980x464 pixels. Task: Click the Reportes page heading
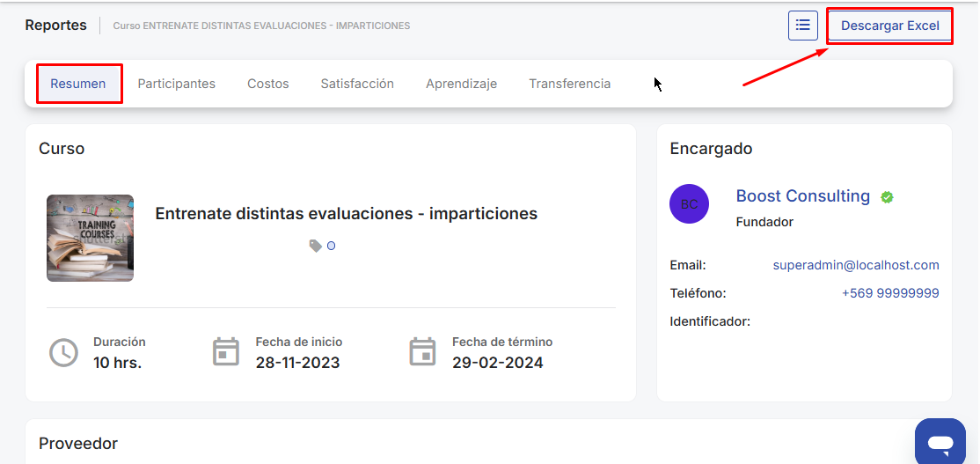click(55, 26)
